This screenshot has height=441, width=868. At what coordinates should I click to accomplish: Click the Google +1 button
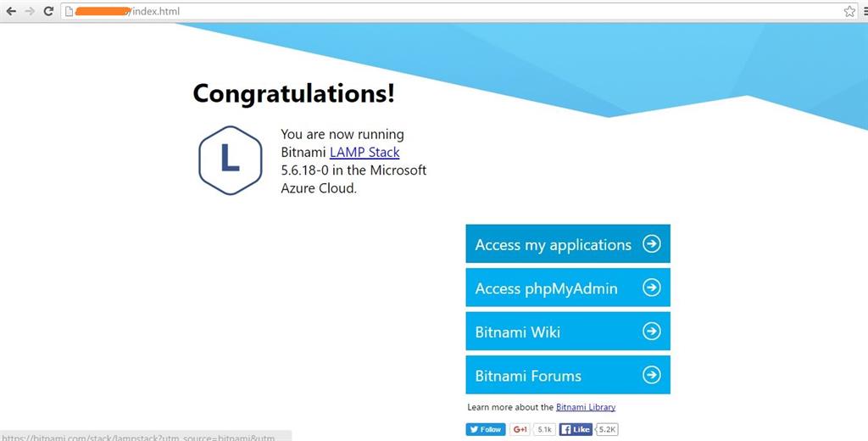pyautogui.click(x=520, y=429)
